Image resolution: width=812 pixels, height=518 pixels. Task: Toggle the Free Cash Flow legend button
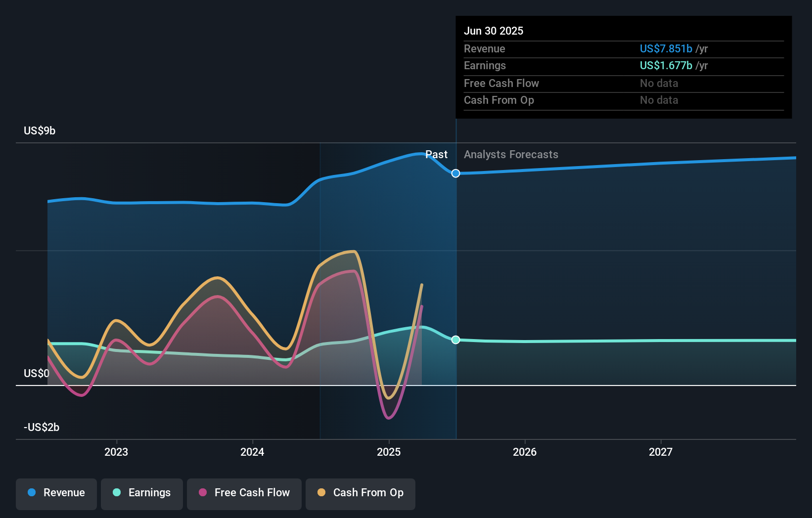coord(244,494)
